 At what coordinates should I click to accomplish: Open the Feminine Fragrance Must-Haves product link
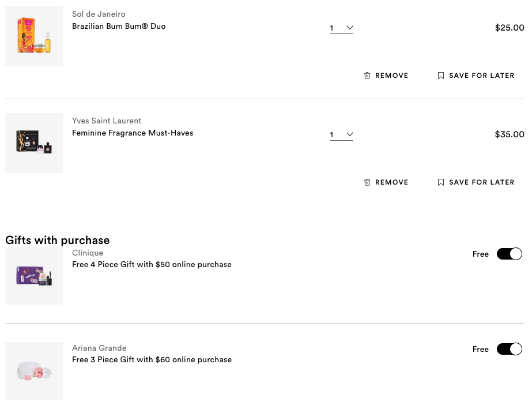pos(133,133)
